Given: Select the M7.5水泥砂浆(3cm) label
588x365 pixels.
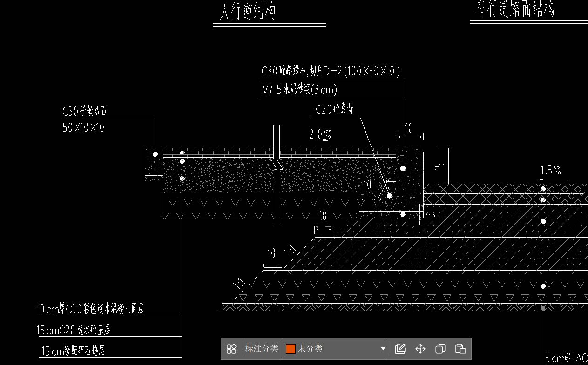Looking at the screenshot, I should click(299, 89).
